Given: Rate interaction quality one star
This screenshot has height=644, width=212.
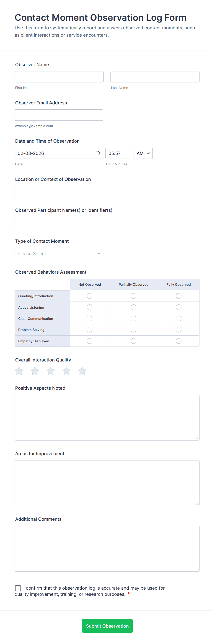Looking at the screenshot, I should pyautogui.click(x=19, y=371).
